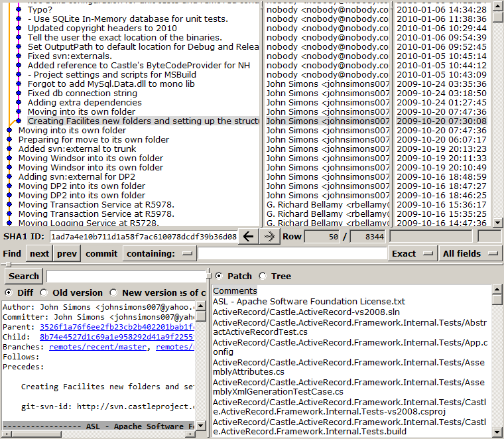Select the Patch view radio button

click(219, 276)
